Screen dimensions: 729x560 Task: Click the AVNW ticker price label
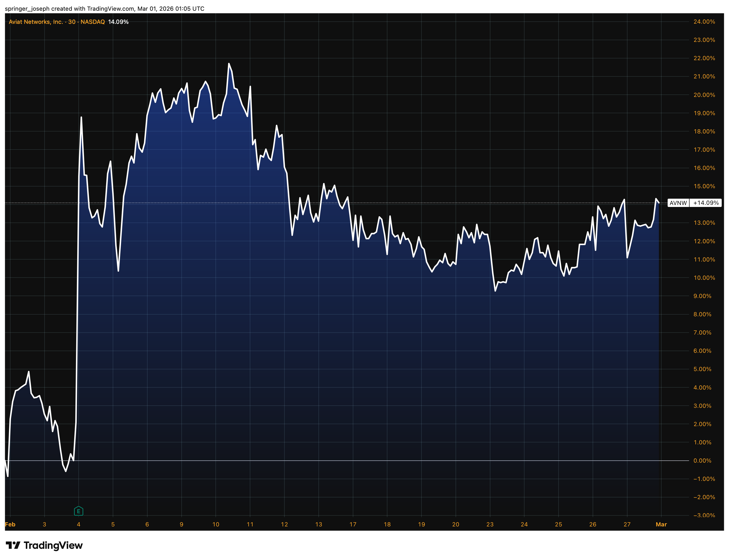tap(678, 203)
